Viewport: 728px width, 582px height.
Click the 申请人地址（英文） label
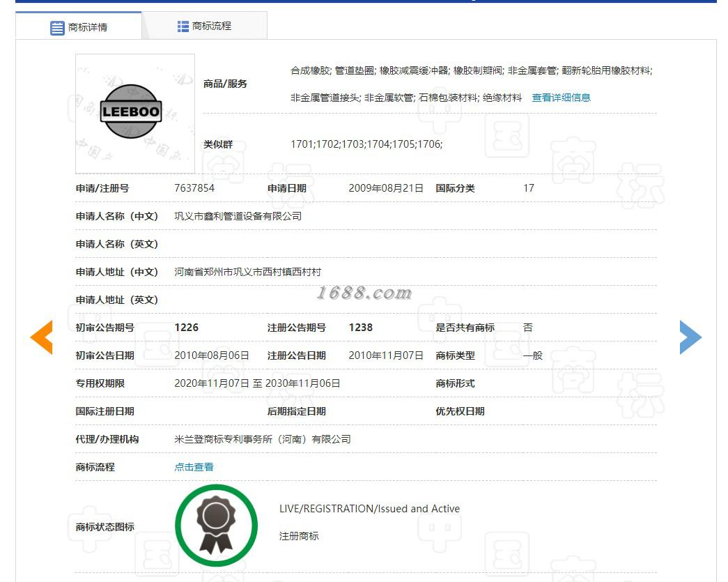click(x=117, y=300)
